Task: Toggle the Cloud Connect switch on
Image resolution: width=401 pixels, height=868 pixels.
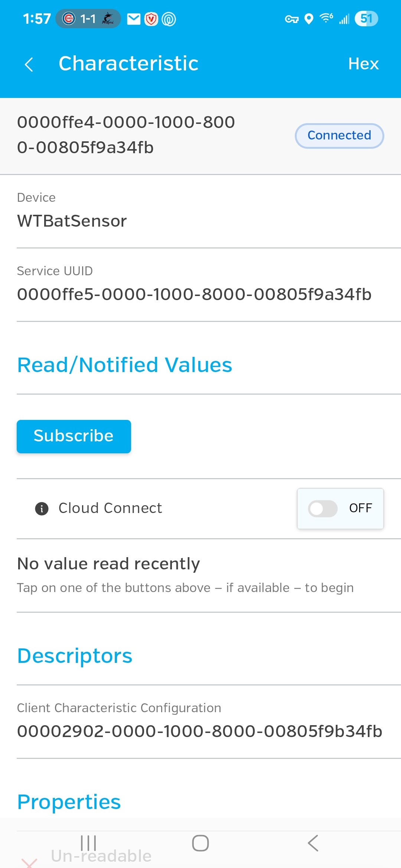Action: coord(340,508)
